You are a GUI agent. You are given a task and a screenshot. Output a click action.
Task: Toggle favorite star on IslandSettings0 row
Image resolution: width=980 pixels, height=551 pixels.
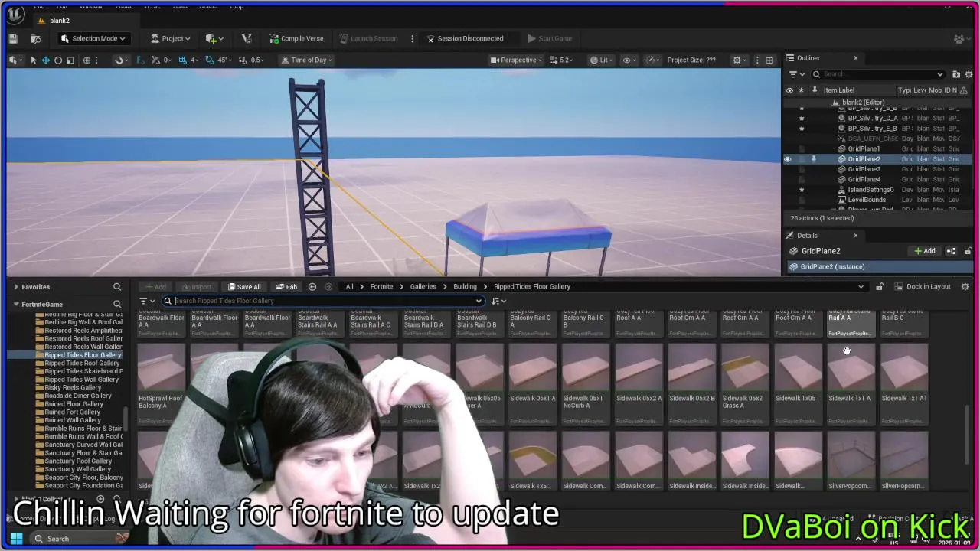pyautogui.click(x=802, y=190)
